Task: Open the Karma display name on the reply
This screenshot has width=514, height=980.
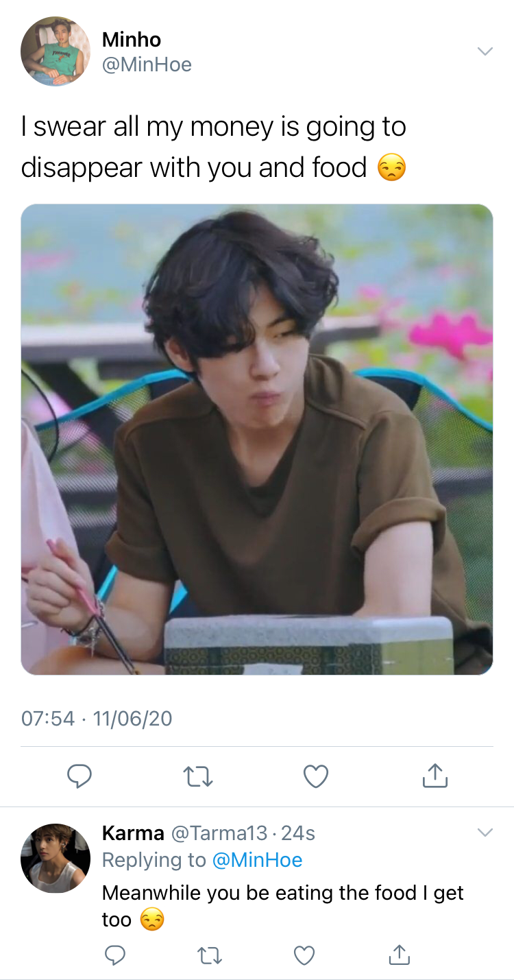Action: point(133,833)
